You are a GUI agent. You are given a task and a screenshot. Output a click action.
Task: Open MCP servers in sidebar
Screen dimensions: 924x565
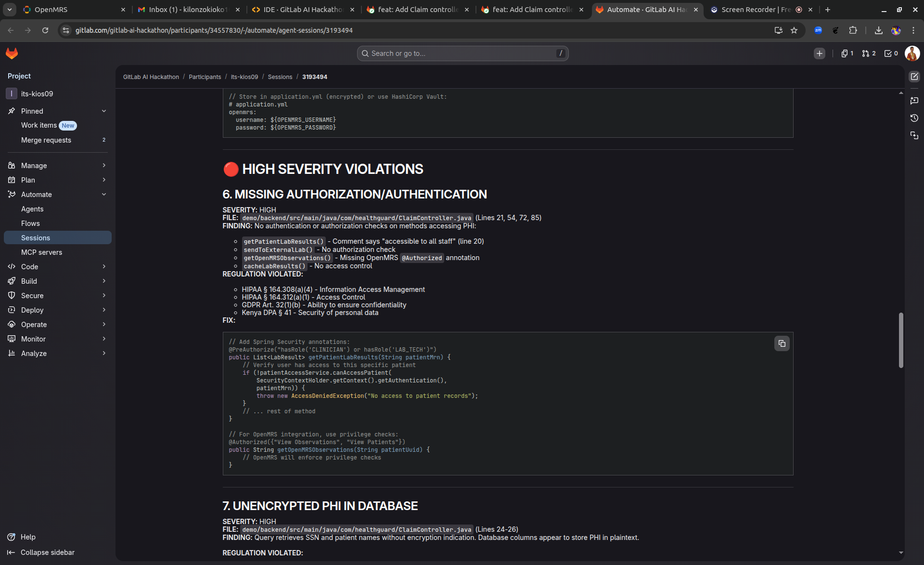[41, 252]
